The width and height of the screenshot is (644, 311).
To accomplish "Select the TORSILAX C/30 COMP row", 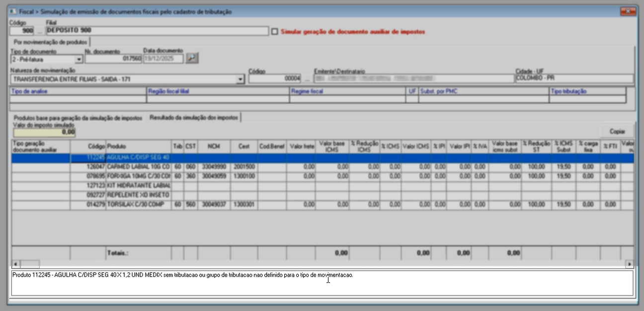I will [x=138, y=205].
